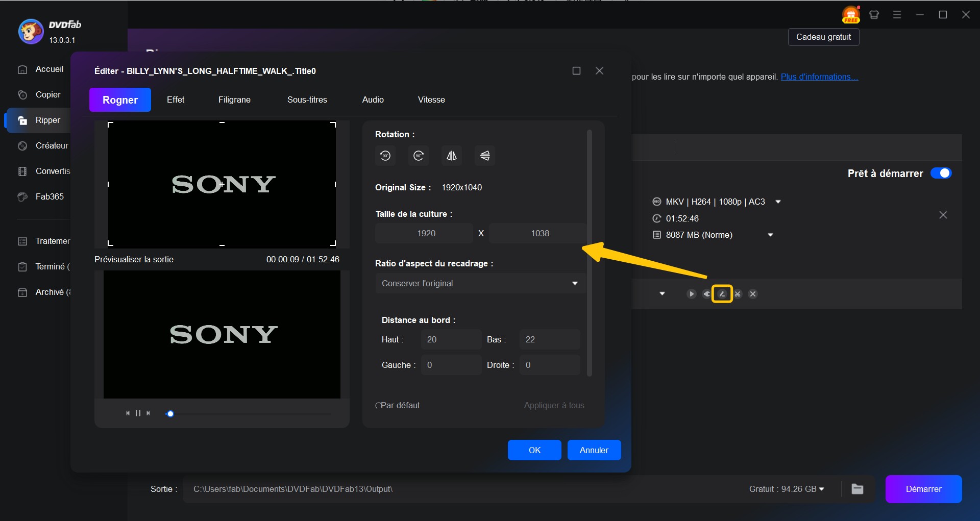Confirm edits with OK button
The width and height of the screenshot is (980, 521).
(x=534, y=450)
